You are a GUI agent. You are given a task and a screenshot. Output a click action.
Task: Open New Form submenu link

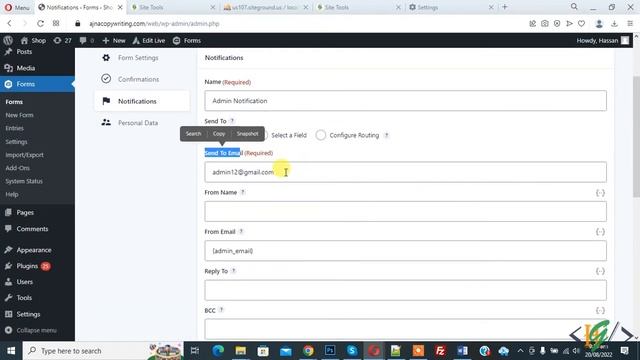(19, 115)
